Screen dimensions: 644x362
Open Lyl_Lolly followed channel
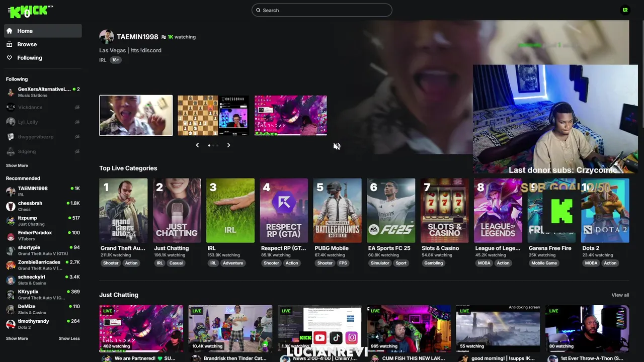(x=43, y=122)
